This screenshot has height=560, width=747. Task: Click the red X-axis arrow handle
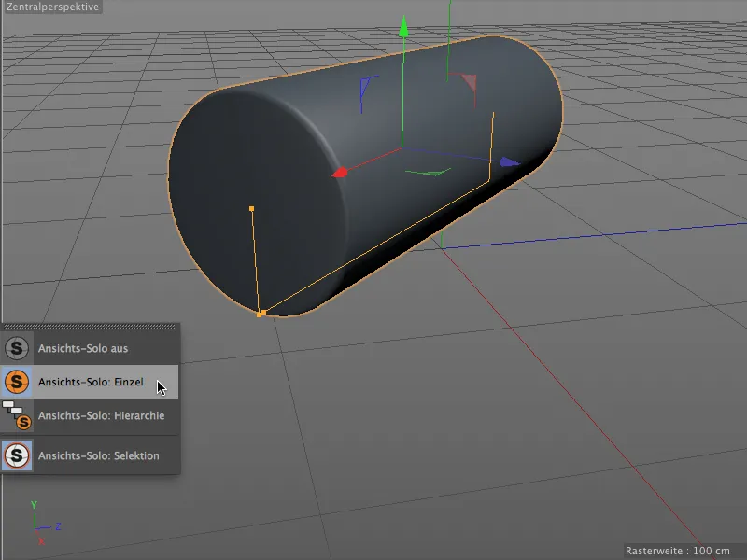[340, 172]
